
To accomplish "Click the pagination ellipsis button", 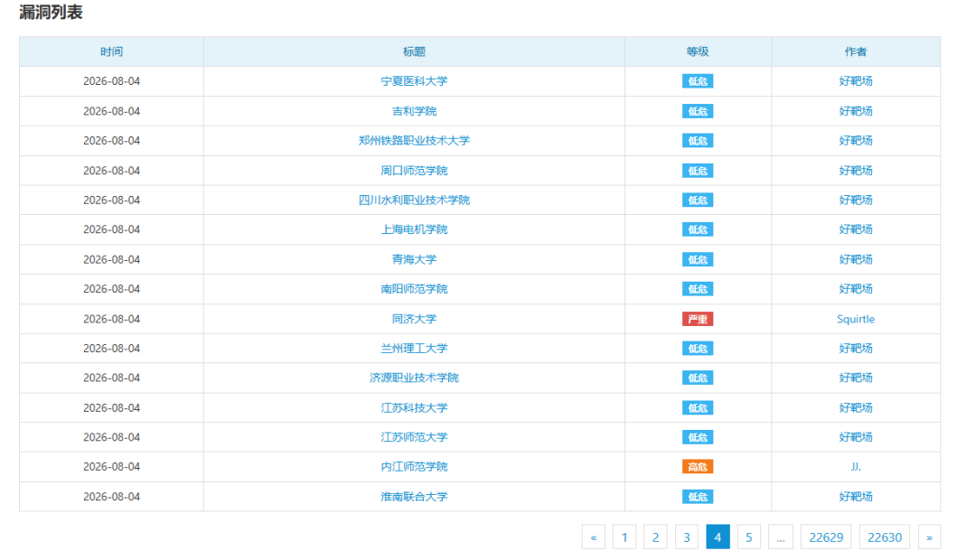I will tap(781, 537).
